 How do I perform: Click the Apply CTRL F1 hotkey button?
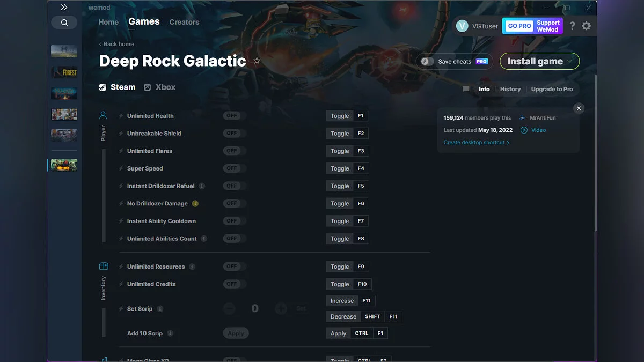(357, 333)
